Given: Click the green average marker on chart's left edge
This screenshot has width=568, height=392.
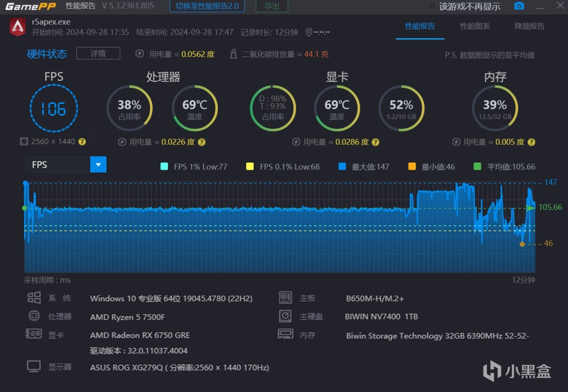Looking at the screenshot, I should point(24,208).
